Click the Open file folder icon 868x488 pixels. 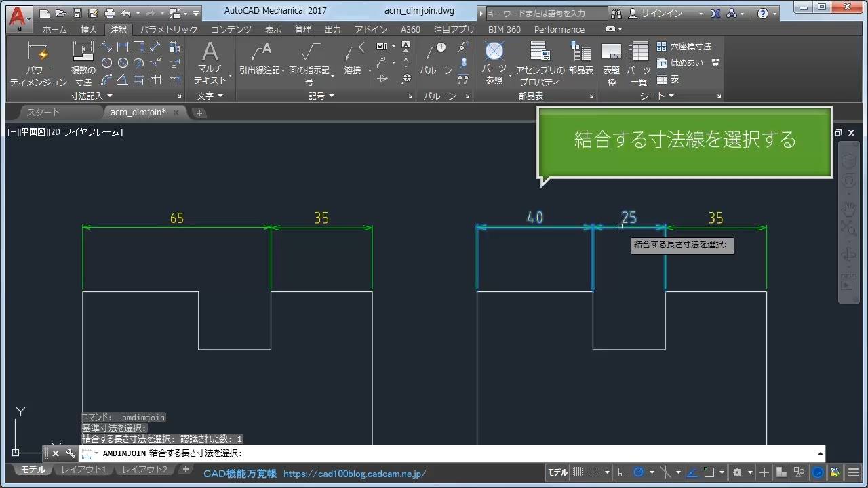tap(61, 13)
